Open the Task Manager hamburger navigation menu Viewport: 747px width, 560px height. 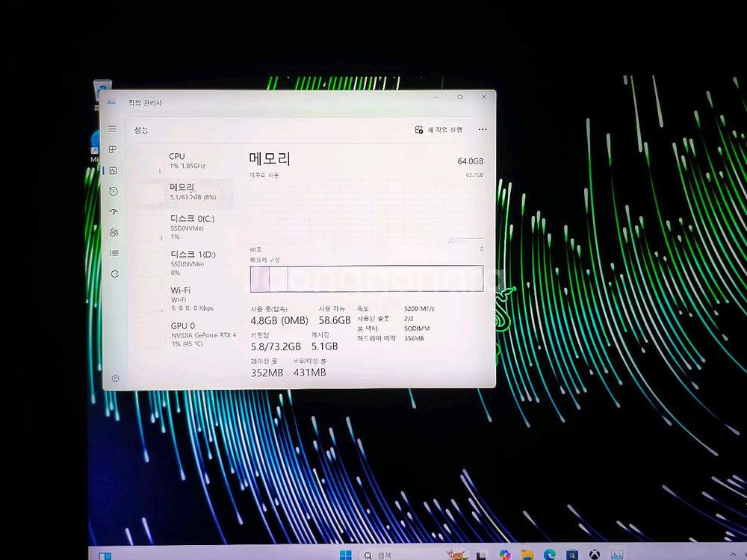pos(113,129)
